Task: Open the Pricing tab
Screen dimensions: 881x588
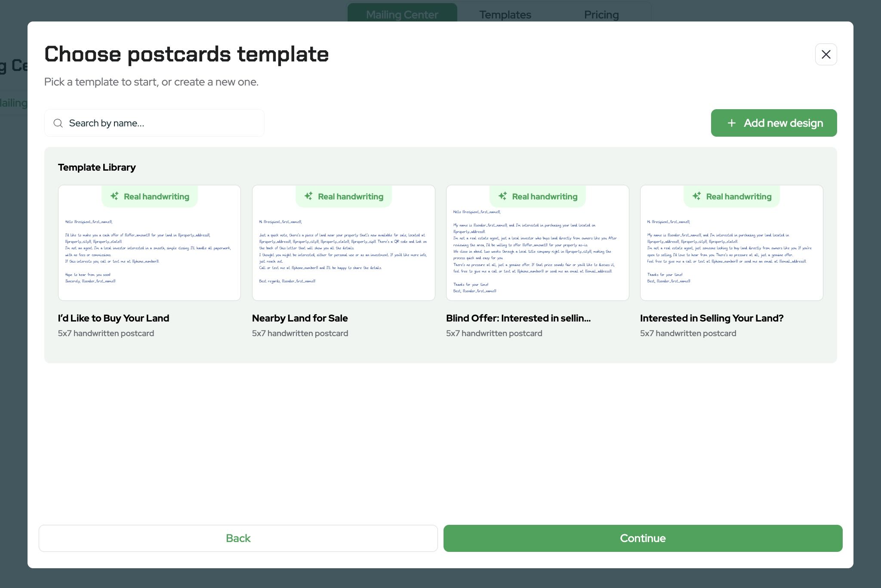Action: 601,15
